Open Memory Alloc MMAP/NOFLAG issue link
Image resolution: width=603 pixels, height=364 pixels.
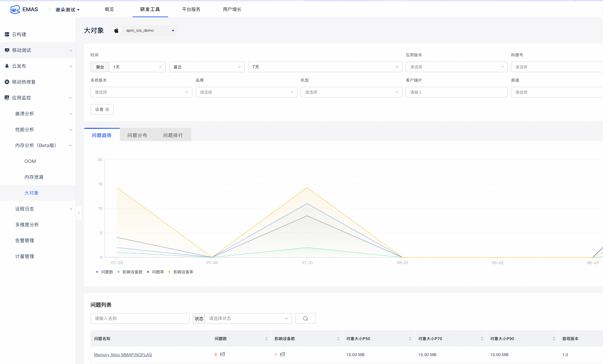click(123, 354)
